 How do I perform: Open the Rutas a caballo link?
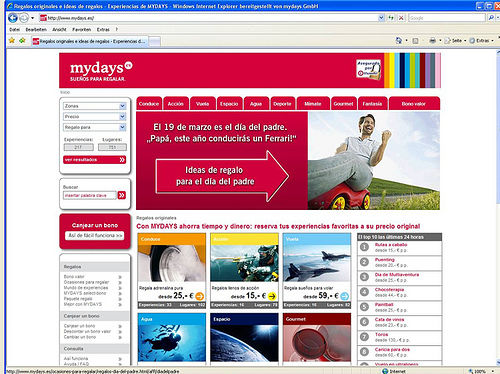point(391,245)
